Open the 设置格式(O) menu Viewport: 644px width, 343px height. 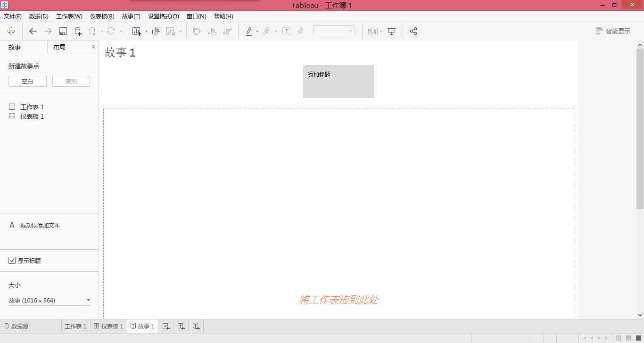click(164, 16)
